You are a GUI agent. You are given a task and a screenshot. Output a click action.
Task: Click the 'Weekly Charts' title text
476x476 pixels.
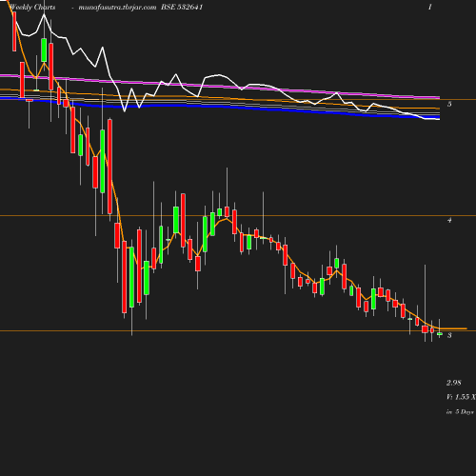(32, 7)
